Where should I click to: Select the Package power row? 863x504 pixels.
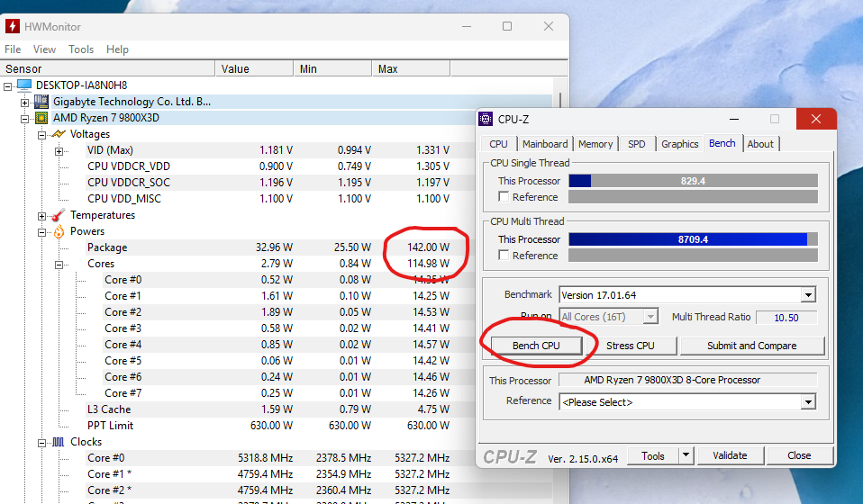point(268,247)
